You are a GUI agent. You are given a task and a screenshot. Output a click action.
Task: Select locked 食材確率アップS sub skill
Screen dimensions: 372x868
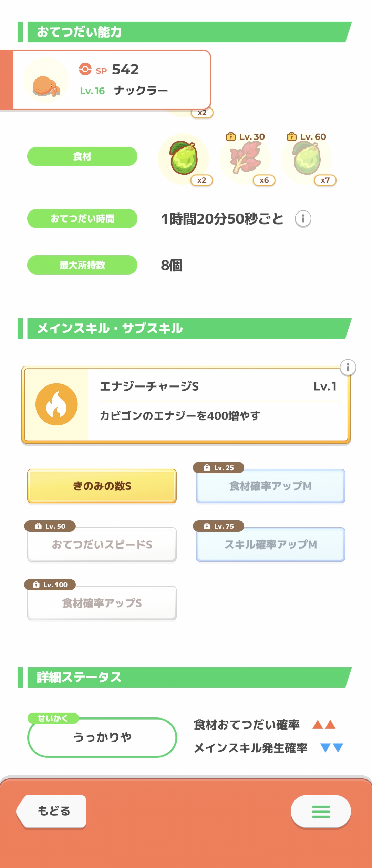click(102, 603)
